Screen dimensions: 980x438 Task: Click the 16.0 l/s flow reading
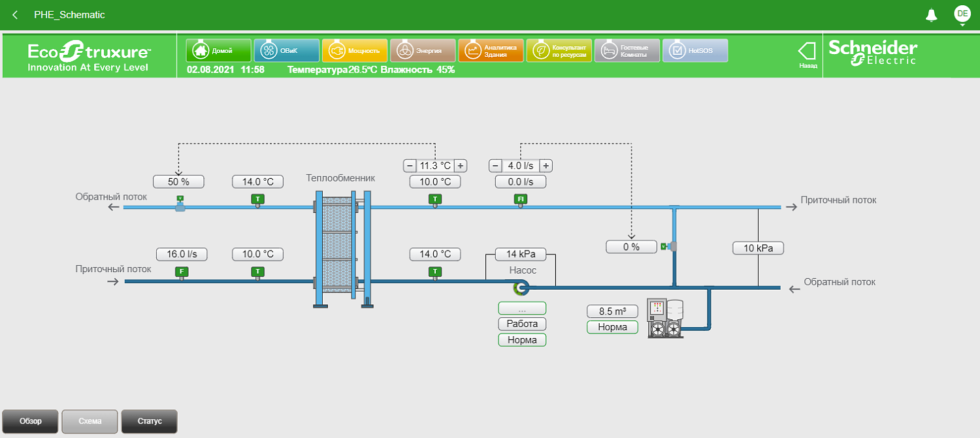click(181, 254)
